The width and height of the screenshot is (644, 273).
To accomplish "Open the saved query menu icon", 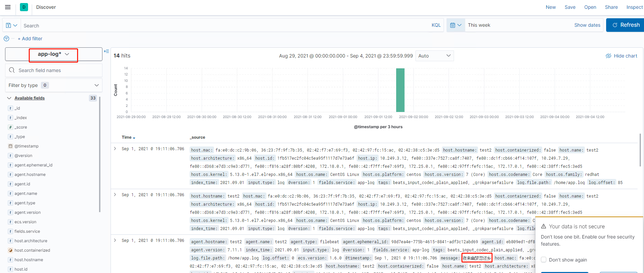I will (11, 25).
